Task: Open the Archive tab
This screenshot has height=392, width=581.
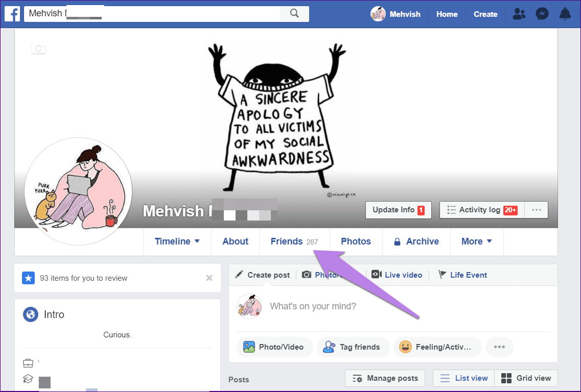Action: (416, 241)
